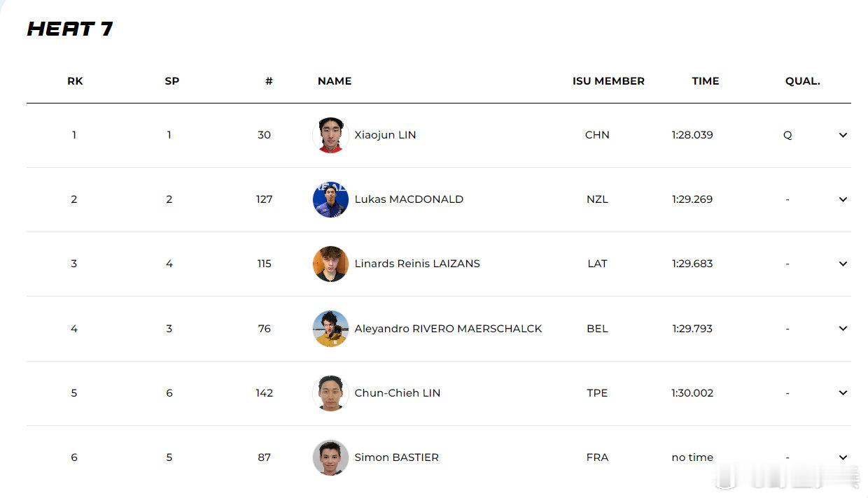Open Xiaojun LIN athlete name link
Viewport: 868px width, 498px height.
coord(385,135)
